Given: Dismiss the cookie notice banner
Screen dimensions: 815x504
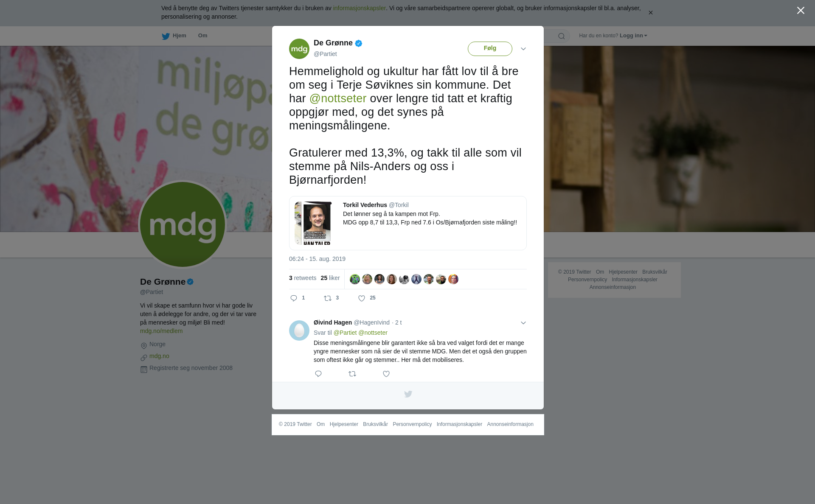Looking at the screenshot, I should click(x=650, y=13).
